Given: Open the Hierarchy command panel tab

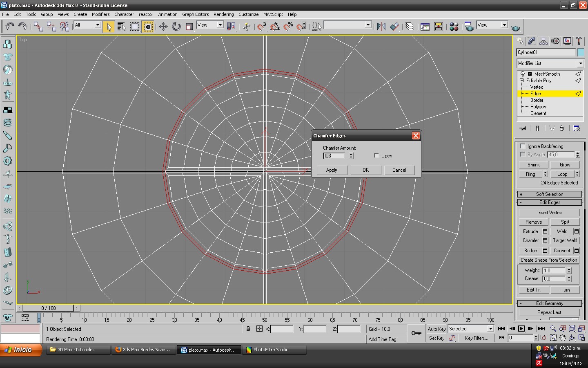Looking at the screenshot, I should 543,41.
